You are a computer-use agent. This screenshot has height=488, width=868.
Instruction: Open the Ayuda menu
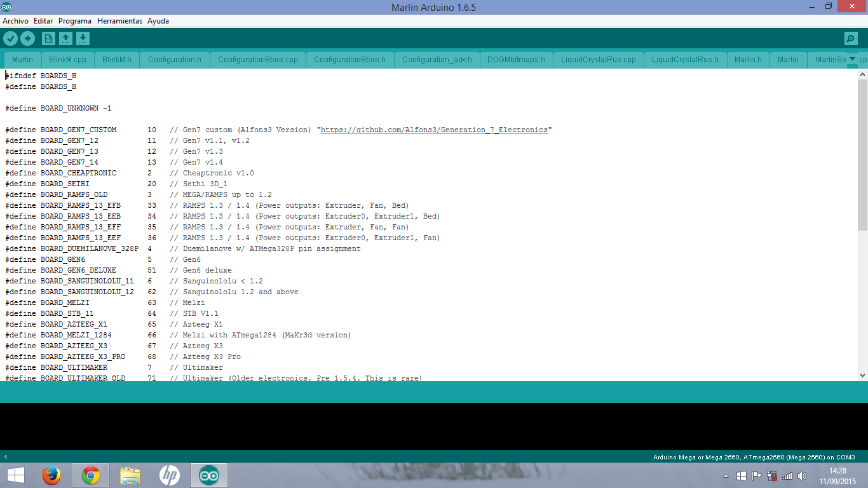pos(158,21)
